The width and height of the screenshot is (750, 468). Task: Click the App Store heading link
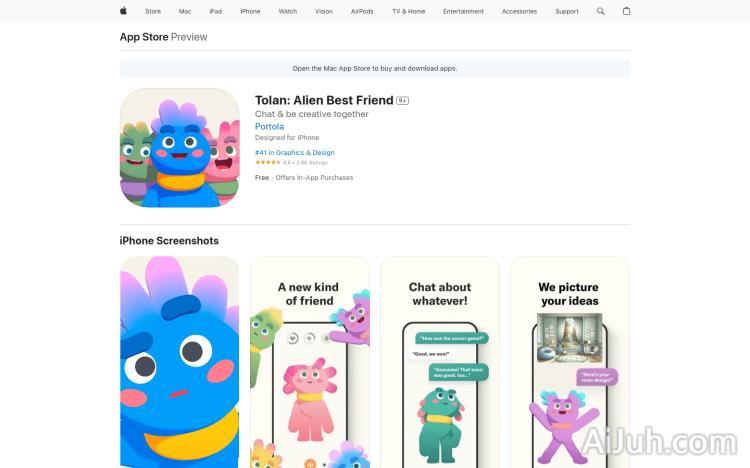pos(144,37)
